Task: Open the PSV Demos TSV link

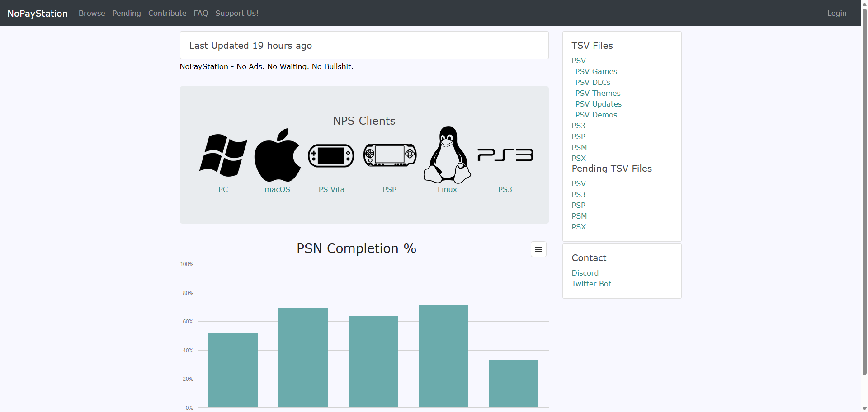Action: tap(596, 115)
